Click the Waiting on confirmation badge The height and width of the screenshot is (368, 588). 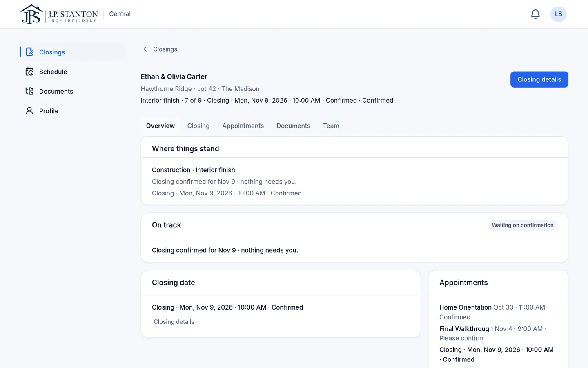tap(523, 225)
